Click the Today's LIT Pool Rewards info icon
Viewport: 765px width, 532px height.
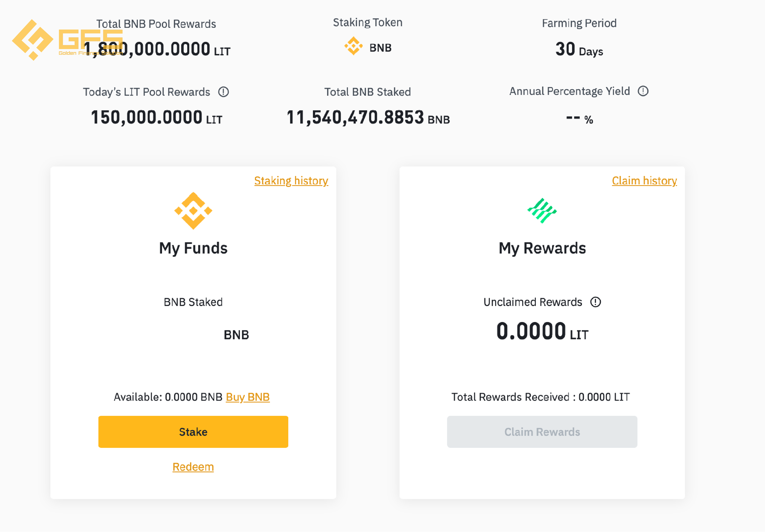[223, 92]
